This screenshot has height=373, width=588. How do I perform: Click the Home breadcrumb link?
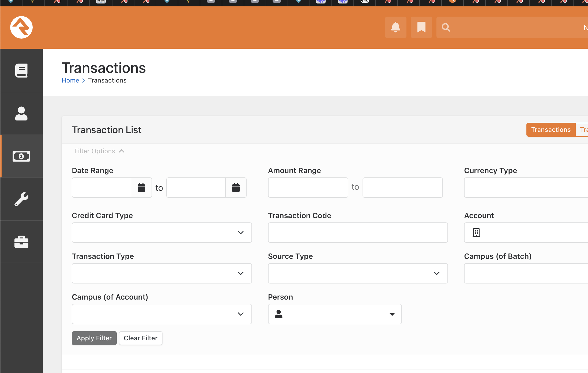click(x=70, y=80)
